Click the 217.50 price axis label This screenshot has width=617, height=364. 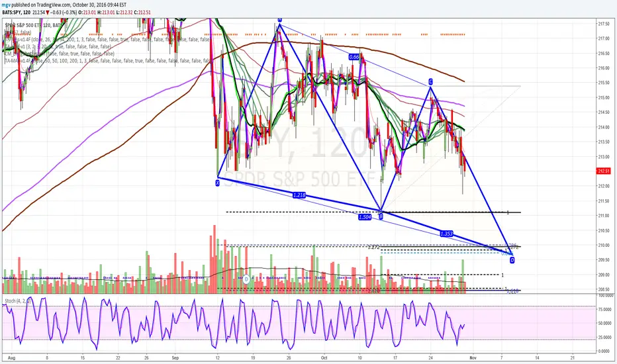click(x=604, y=24)
